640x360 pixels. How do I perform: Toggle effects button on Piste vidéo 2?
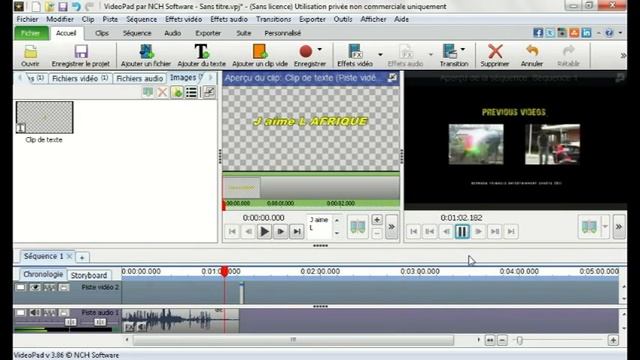coord(49,287)
